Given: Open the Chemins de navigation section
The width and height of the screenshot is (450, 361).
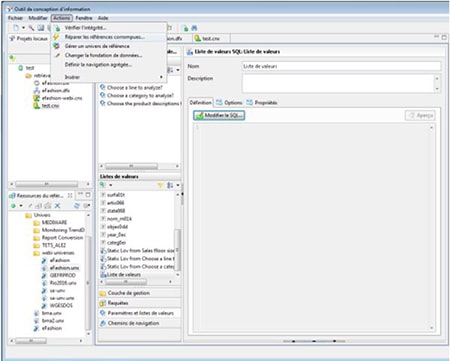Looking at the screenshot, I should click(139, 323).
